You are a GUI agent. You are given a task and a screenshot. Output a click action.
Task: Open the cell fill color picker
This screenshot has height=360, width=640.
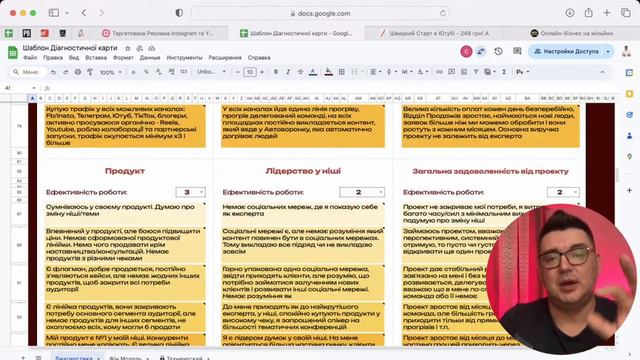328,72
